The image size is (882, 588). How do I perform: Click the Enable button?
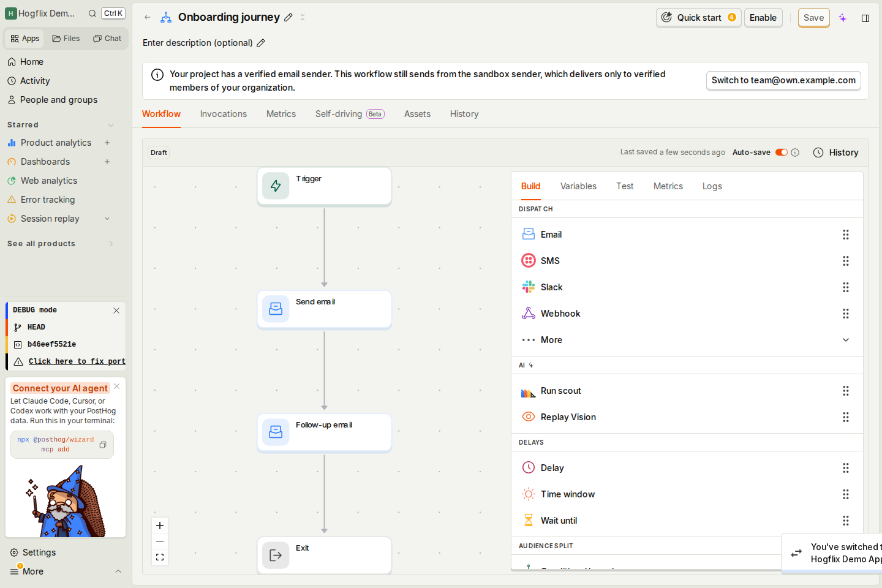click(763, 18)
